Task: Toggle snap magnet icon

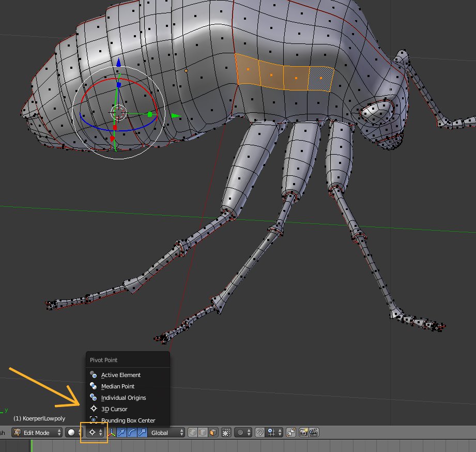Action: (x=260, y=432)
